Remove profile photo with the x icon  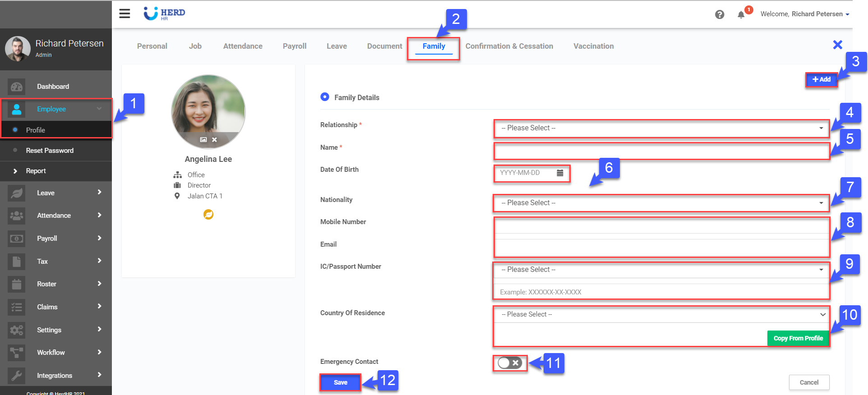coord(215,140)
